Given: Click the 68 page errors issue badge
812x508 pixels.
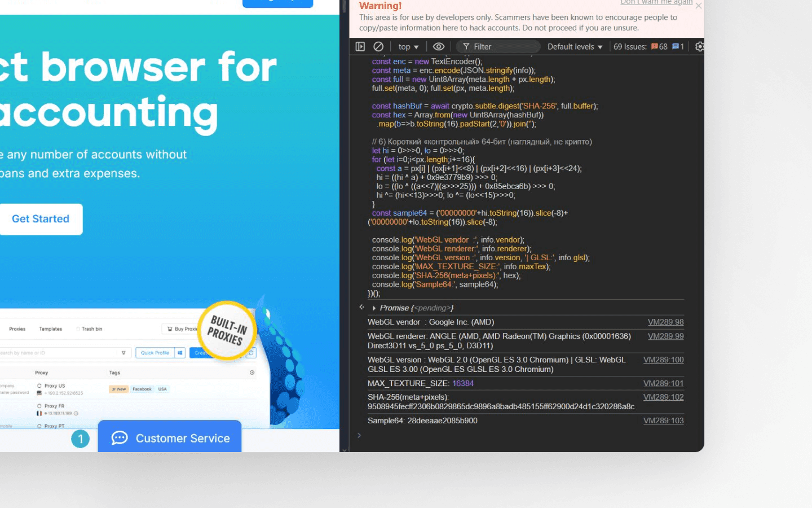Looking at the screenshot, I should tap(659, 47).
